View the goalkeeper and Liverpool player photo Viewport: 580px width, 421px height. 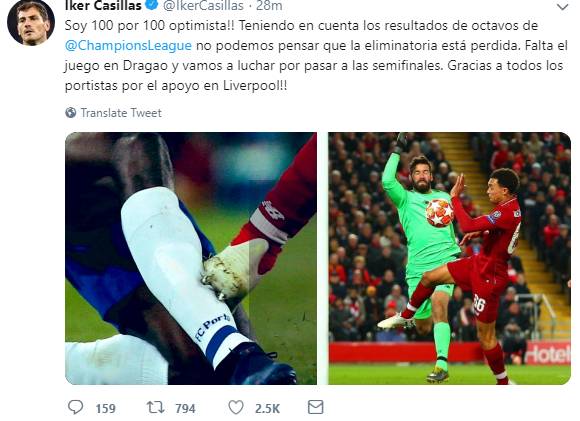(x=449, y=258)
